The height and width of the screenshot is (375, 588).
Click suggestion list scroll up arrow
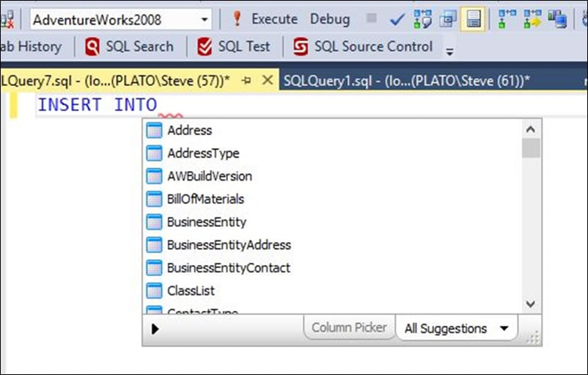click(531, 129)
